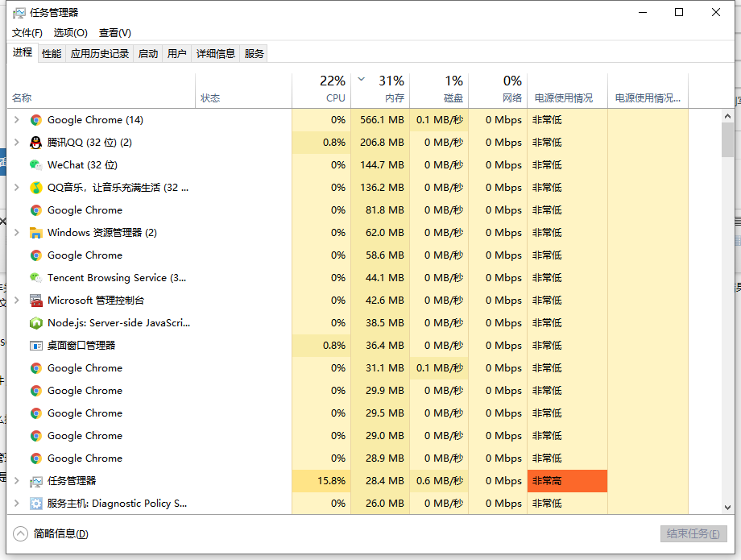Sort processes by CPU column header
The height and width of the screenshot is (560, 741).
[x=335, y=97]
